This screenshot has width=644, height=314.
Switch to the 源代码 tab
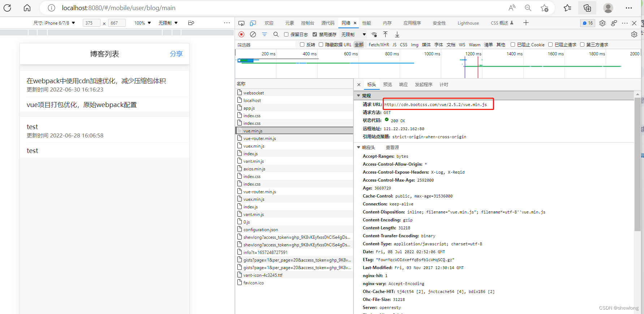click(328, 23)
